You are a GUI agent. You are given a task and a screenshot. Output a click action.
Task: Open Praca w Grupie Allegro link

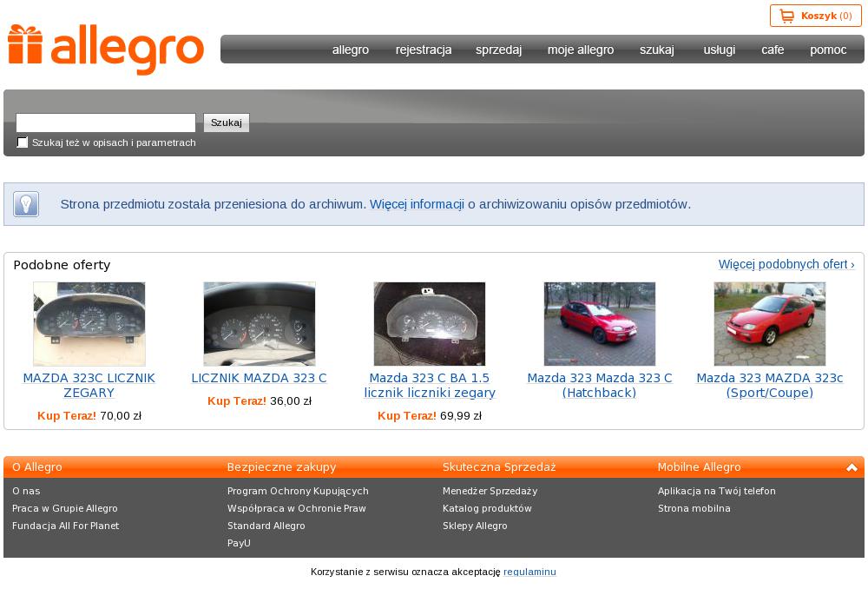65,508
